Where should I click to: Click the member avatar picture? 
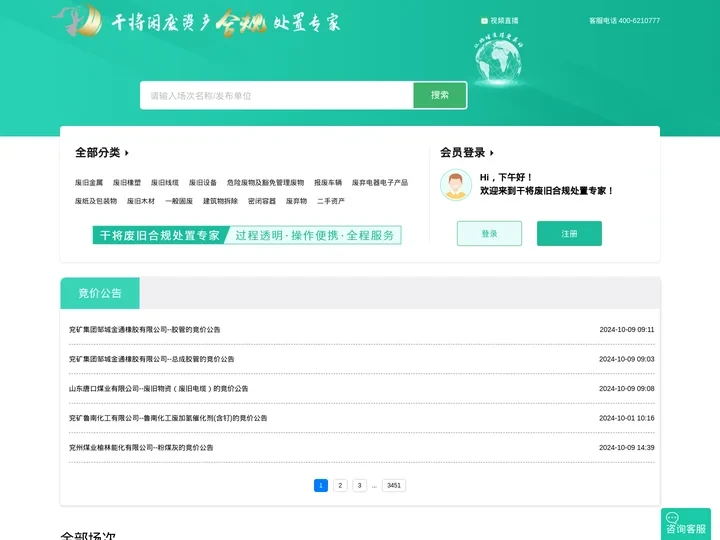[x=456, y=185]
